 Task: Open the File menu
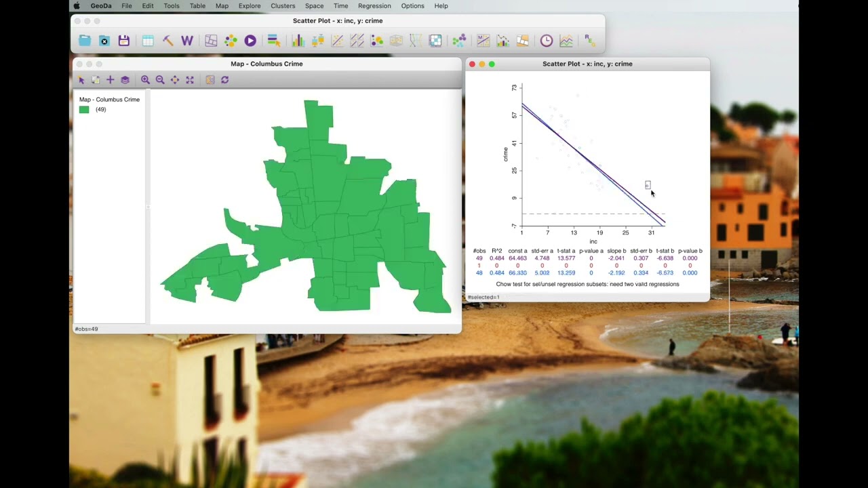click(x=127, y=5)
